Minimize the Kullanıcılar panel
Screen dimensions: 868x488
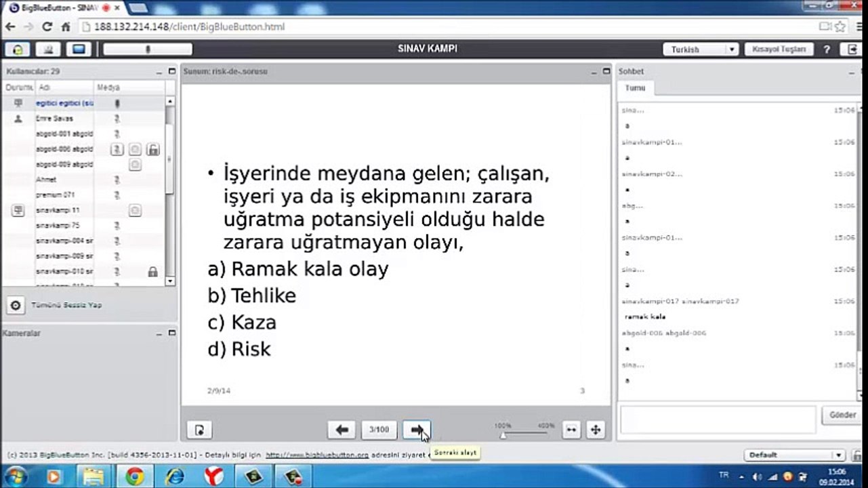(161, 71)
